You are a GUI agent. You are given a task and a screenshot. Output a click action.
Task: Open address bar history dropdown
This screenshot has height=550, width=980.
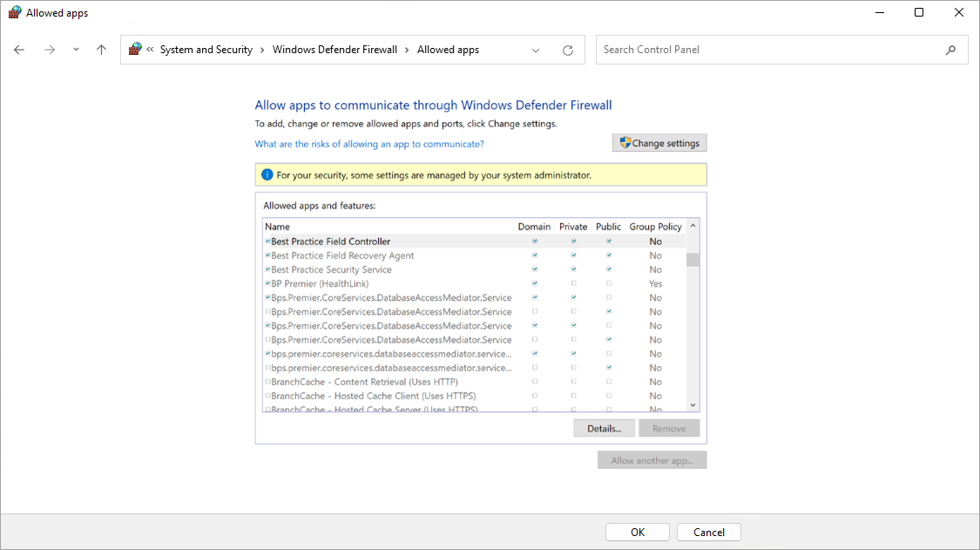[x=536, y=50]
